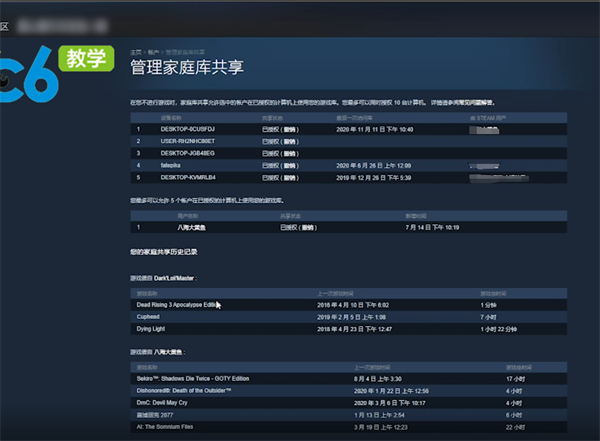
Task: Revoke authorization for DESKTOP-0CUSFDJ
Action: [290, 130]
